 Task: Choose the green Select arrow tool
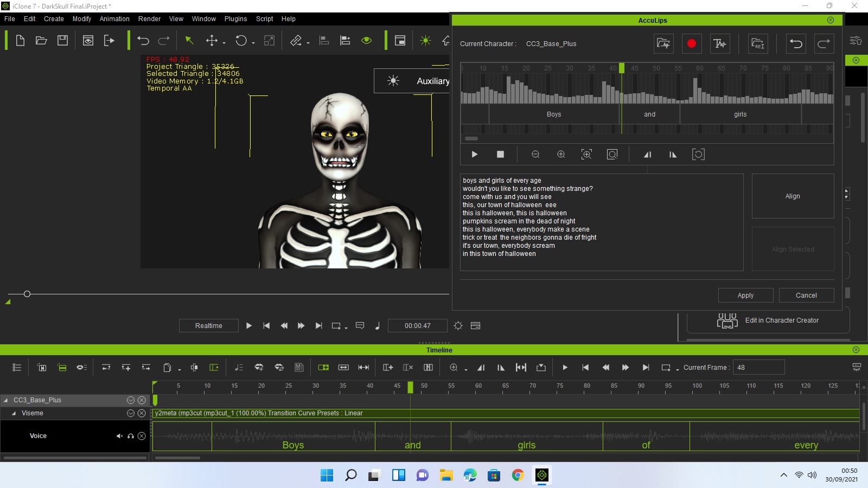[189, 41]
